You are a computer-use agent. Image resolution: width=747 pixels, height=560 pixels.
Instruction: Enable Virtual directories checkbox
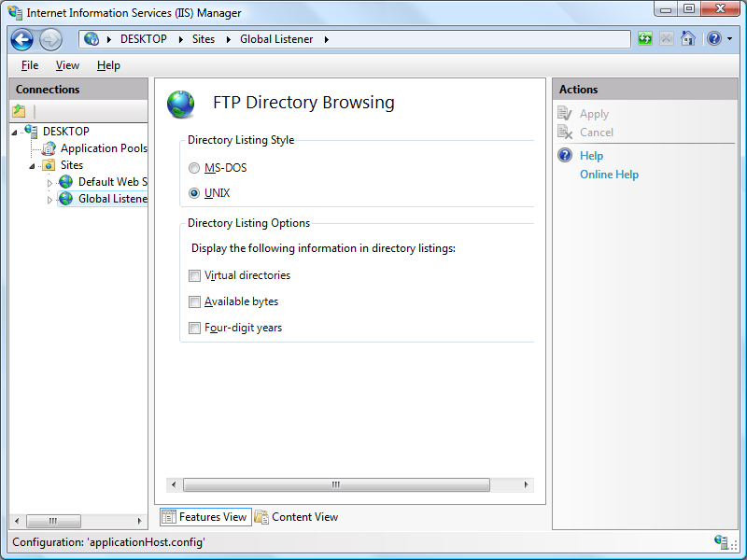point(194,275)
